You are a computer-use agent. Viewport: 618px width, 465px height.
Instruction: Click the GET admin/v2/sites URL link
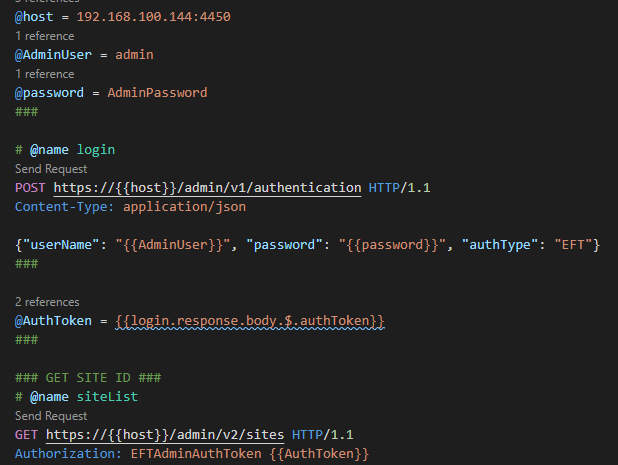(x=165, y=435)
